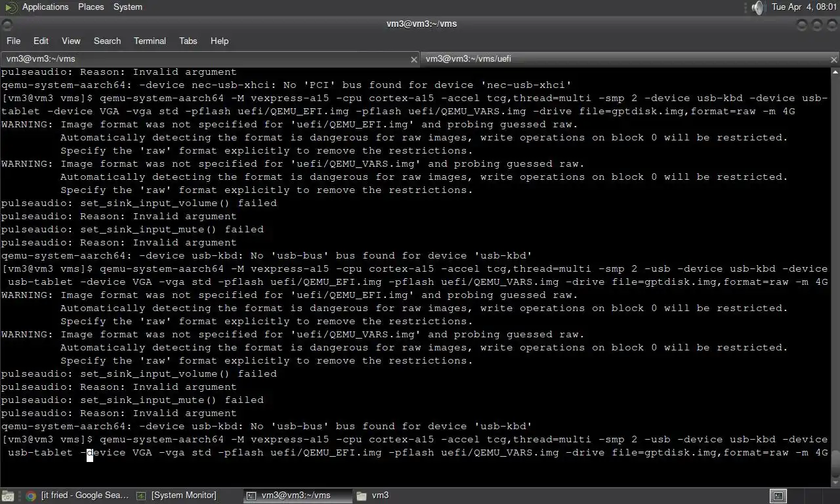Open the terminal Search menu
This screenshot has height=504, width=840.
[107, 41]
